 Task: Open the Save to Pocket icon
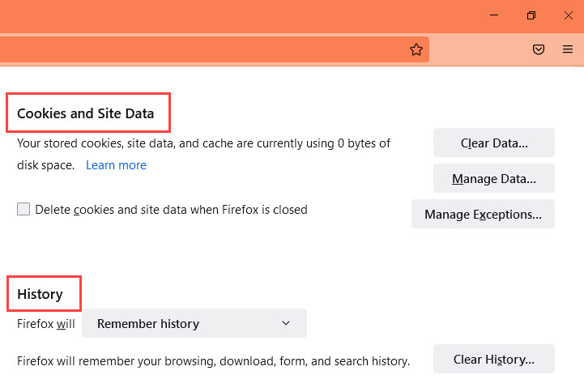[539, 49]
